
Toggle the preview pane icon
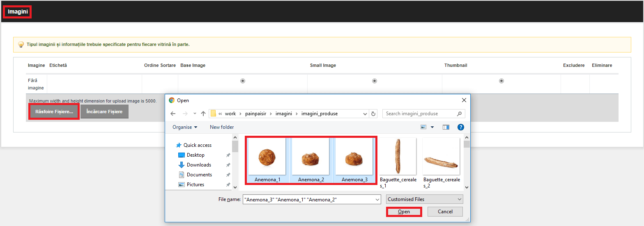pos(446,127)
